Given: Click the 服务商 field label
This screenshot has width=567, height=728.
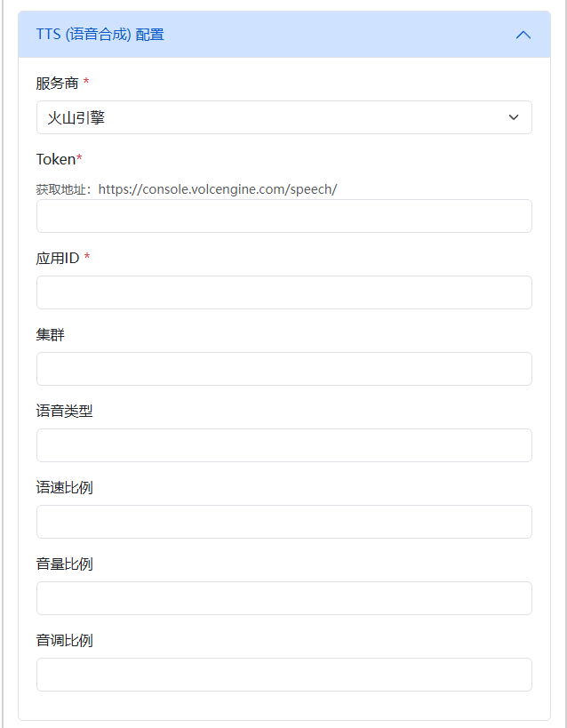Looking at the screenshot, I should [58, 83].
